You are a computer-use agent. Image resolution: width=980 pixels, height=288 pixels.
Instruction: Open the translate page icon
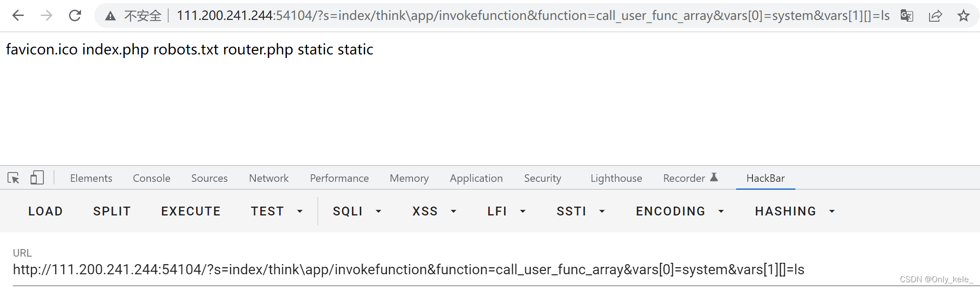tap(907, 16)
